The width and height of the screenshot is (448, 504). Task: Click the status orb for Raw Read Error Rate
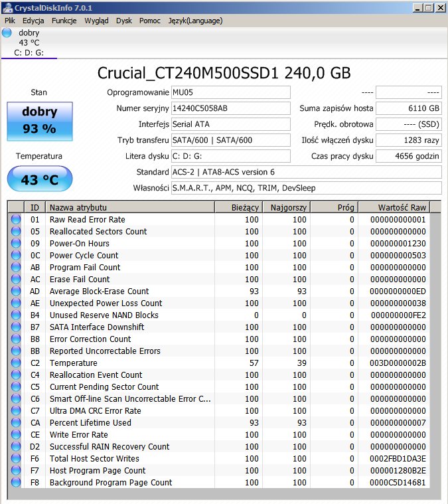point(16,219)
